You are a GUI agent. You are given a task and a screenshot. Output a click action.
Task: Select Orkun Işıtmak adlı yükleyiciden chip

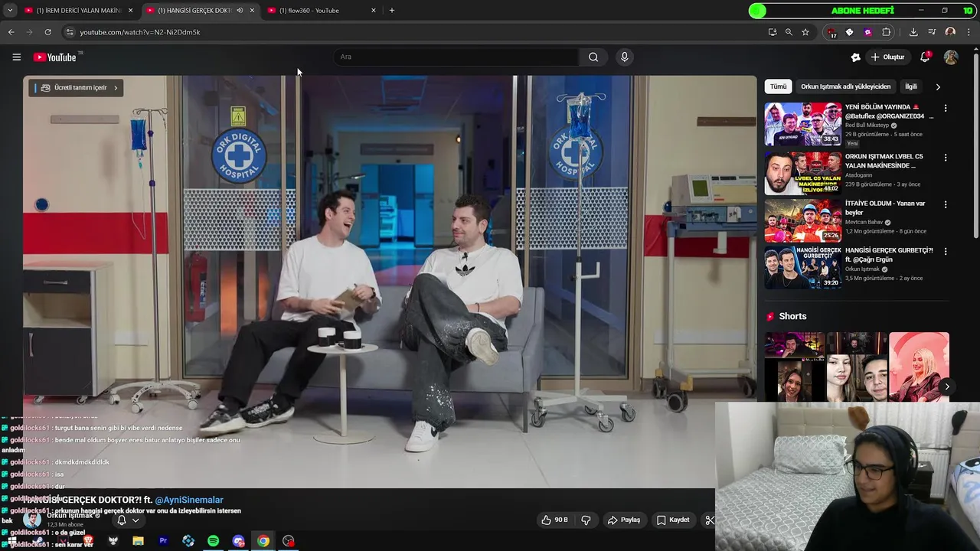click(845, 86)
